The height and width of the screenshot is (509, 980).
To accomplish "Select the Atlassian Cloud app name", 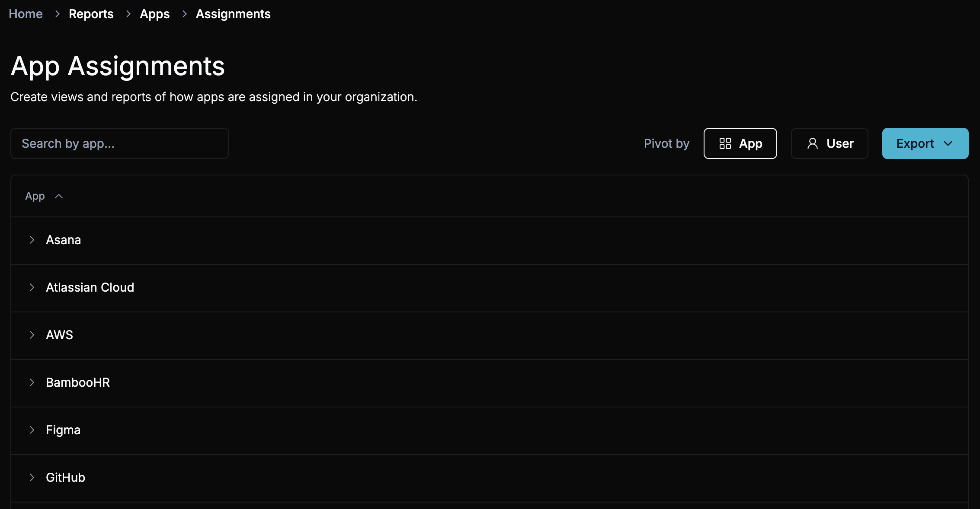I will pyautogui.click(x=90, y=287).
